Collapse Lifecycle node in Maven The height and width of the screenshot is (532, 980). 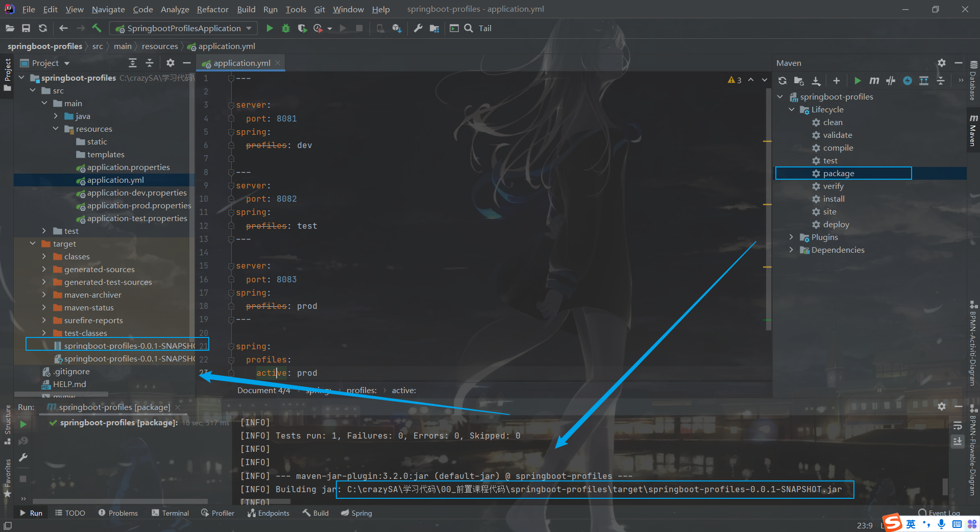[792, 109]
